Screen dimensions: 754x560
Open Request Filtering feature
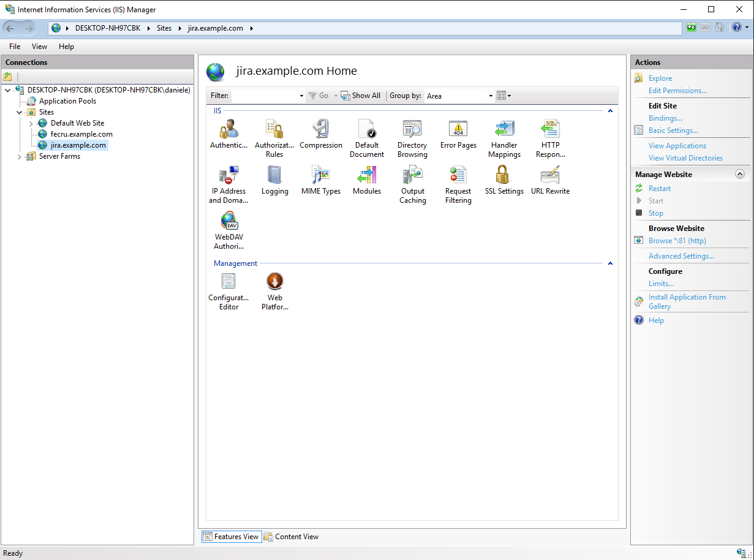458,185
